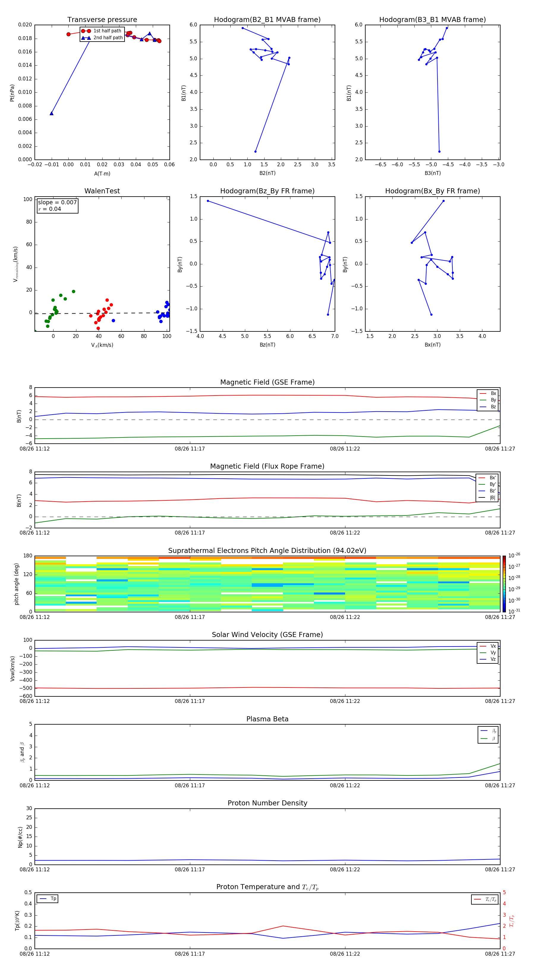Select the Bz entry in GSE legend
This screenshot has width=535, height=980.
click(x=488, y=407)
